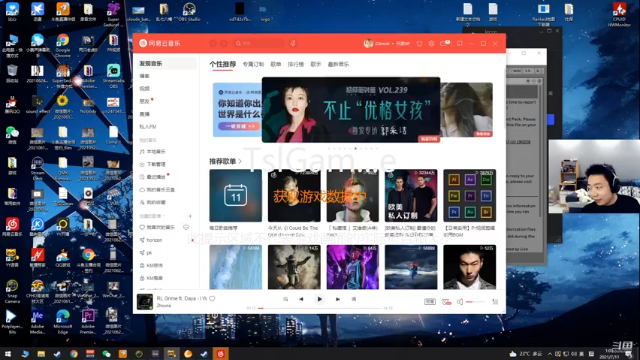Open the microphone song-recognition icon next to search
The width and height of the screenshot is (640, 360).
pyautogui.click(x=293, y=43)
